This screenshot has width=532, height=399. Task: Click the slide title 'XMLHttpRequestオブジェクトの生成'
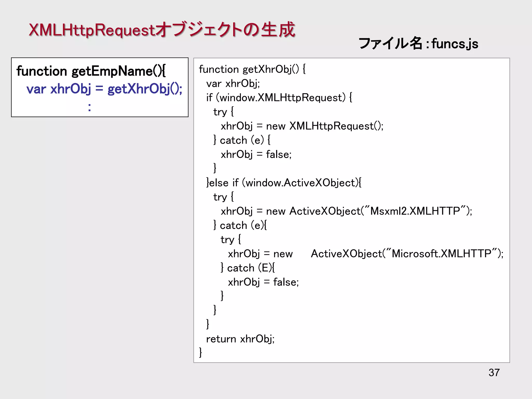pos(162,30)
